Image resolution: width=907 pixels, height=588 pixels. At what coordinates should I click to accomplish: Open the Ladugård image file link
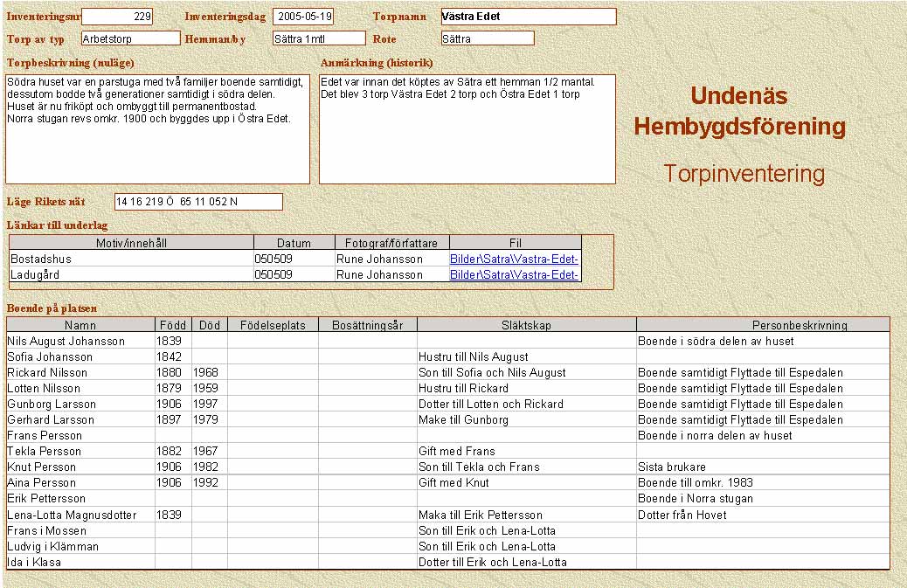tap(514, 275)
